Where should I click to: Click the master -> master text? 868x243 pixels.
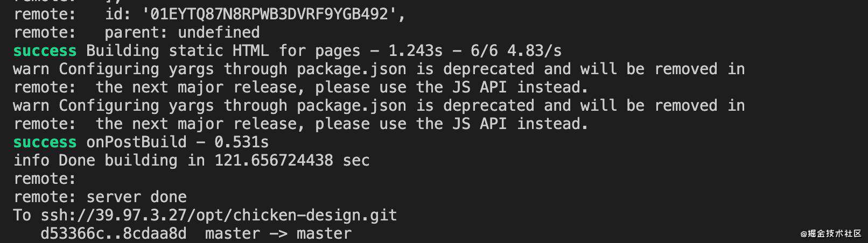pos(278,234)
